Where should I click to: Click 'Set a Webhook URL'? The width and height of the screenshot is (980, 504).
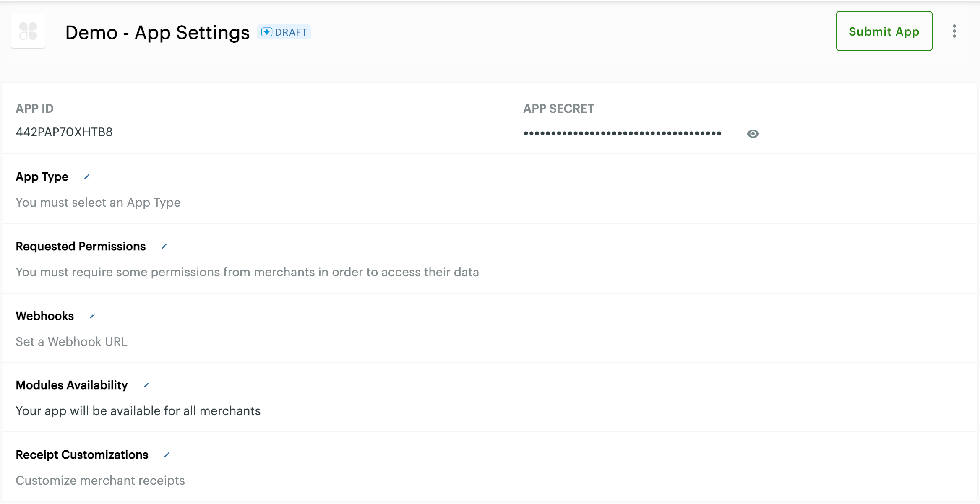(x=71, y=341)
